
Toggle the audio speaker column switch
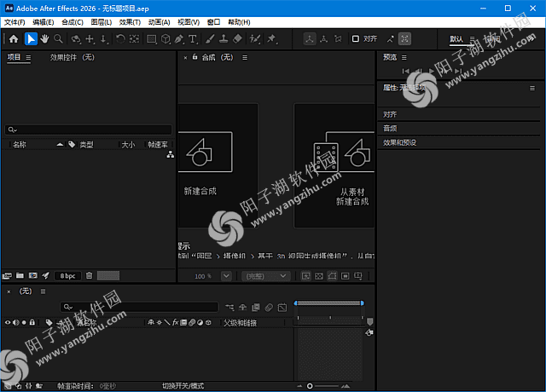pyautogui.click(x=16, y=322)
